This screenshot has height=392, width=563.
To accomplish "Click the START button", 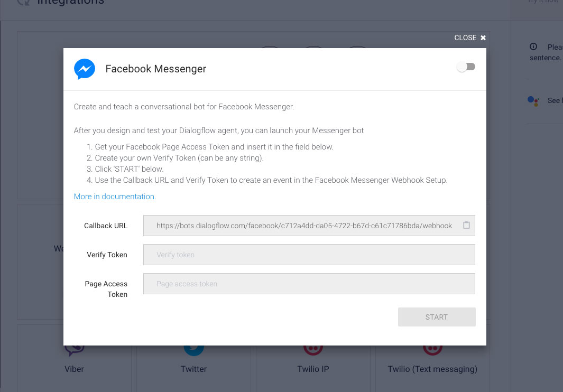I will (x=437, y=317).
